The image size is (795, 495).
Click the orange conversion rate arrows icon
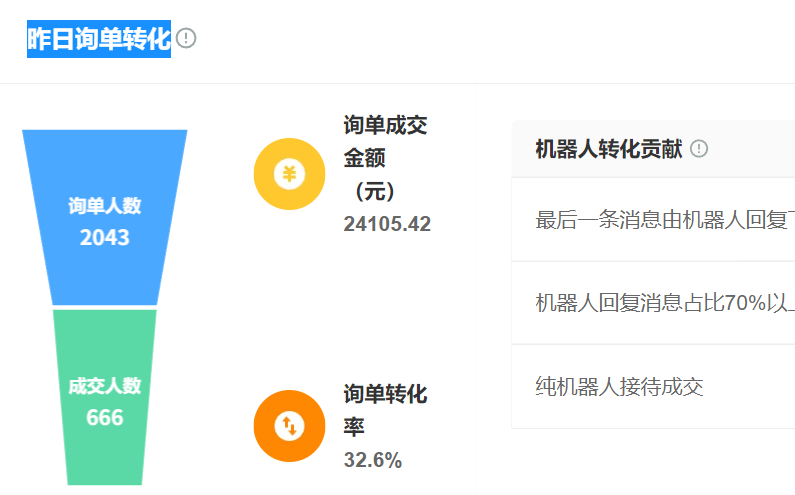[x=289, y=426]
